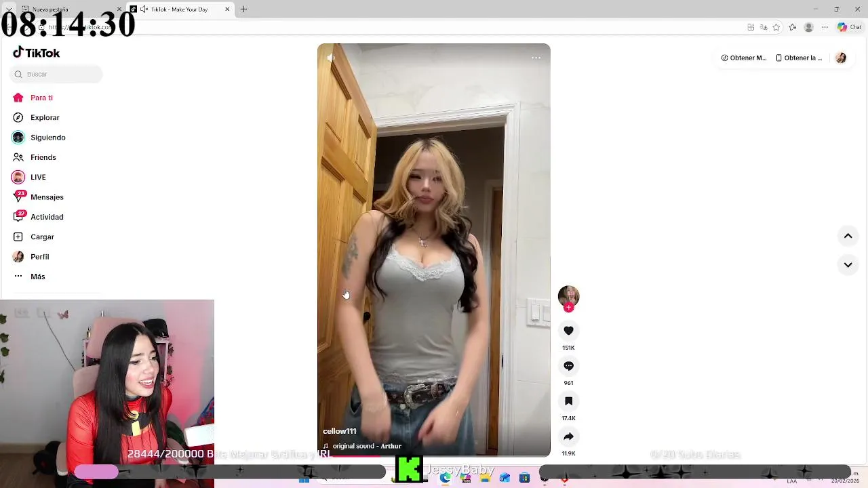The image size is (868, 488).
Task: Click the Buscar search field
Action: pyautogui.click(x=56, y=74)
